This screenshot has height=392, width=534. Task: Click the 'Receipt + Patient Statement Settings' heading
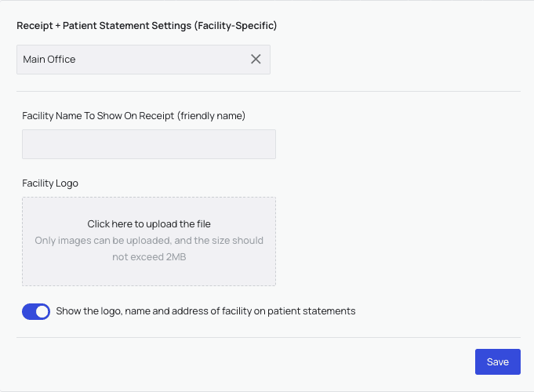coord(109,25)
